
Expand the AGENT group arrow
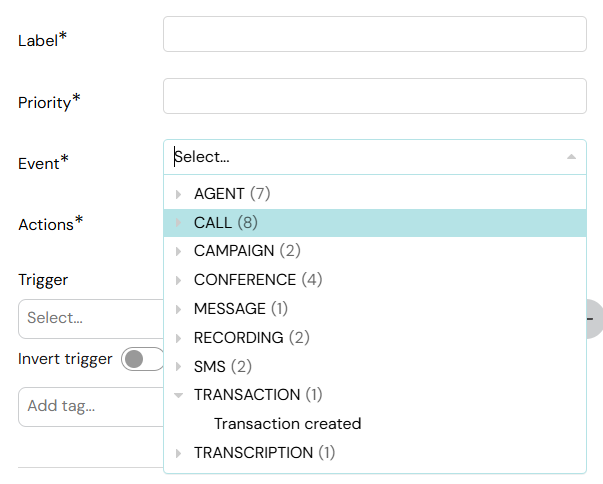click(178, 194)
